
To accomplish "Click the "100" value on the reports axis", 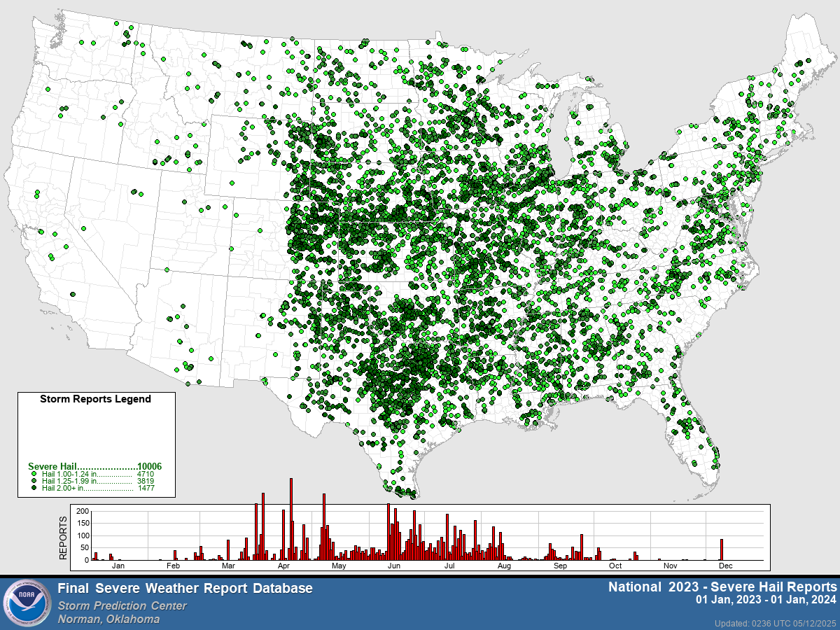I will click(x=83, y=535).
